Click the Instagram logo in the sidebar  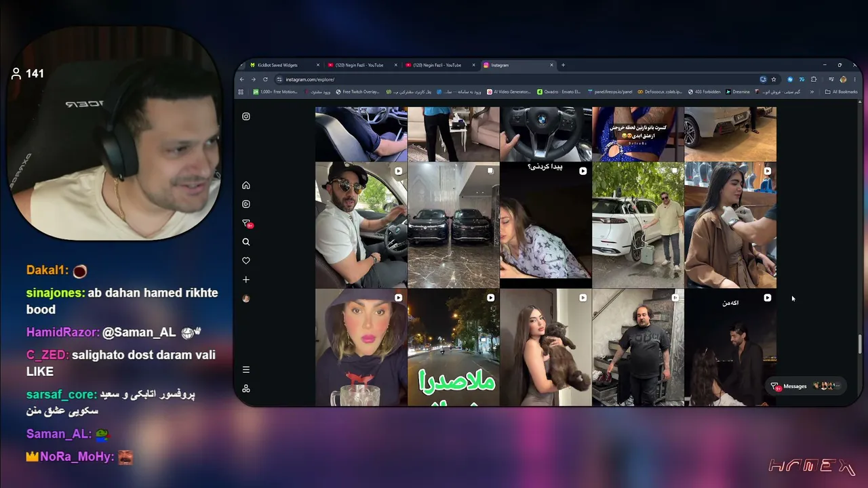point(246,117)
